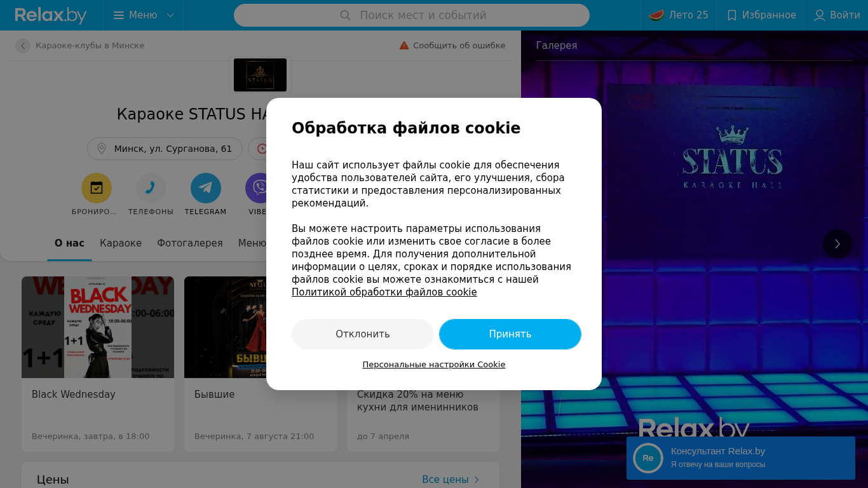Image resolution: width=868 pixels, height=488 pixels.
Task: Open Персональные настройки Cookie link
Action: (434, 365)
